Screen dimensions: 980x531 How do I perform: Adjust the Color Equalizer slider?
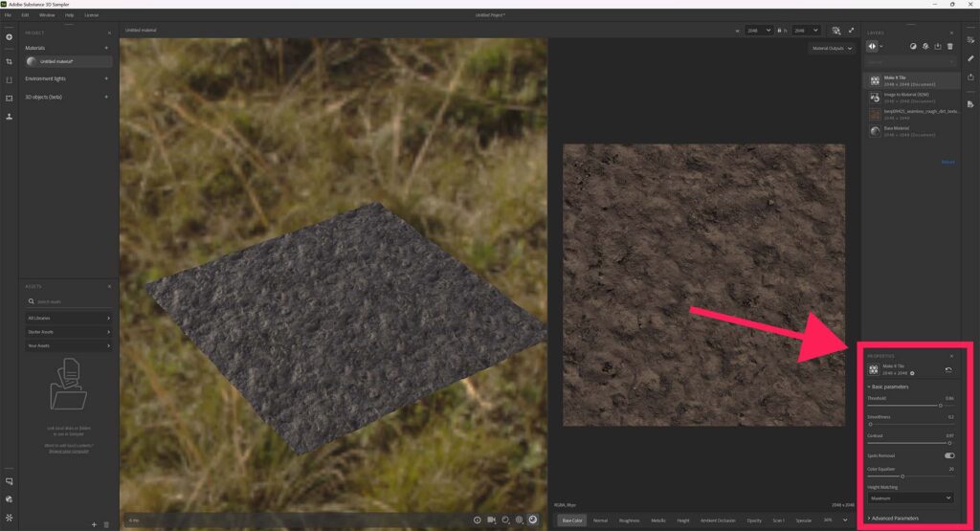(x=910, y=476)
